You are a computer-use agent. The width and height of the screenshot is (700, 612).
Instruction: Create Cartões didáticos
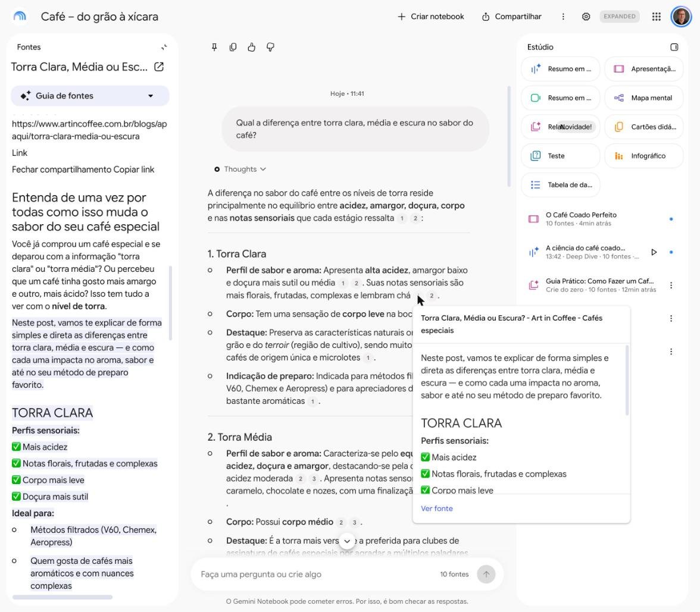tap(644, 127)
